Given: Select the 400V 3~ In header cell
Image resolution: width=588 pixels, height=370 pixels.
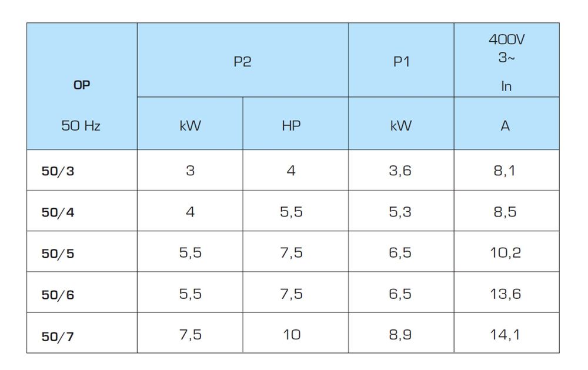Looking at the screenshot, I should [506, 62].
